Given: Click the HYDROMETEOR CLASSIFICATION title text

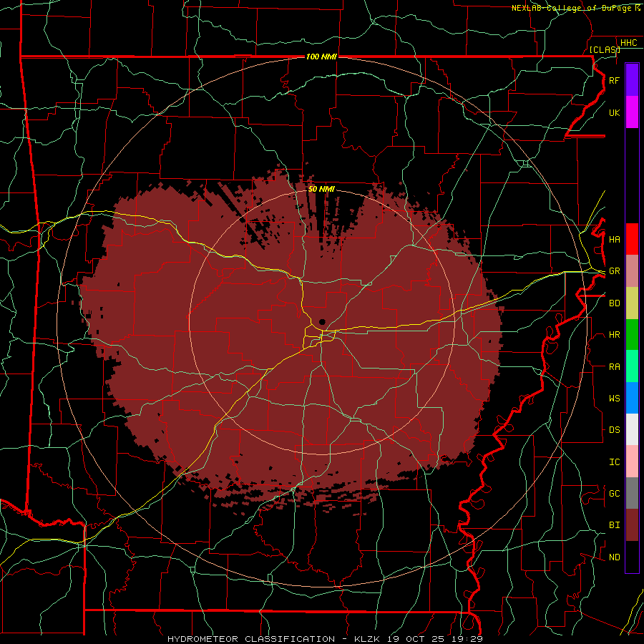Looking at the screenshot, I should 251,639.
